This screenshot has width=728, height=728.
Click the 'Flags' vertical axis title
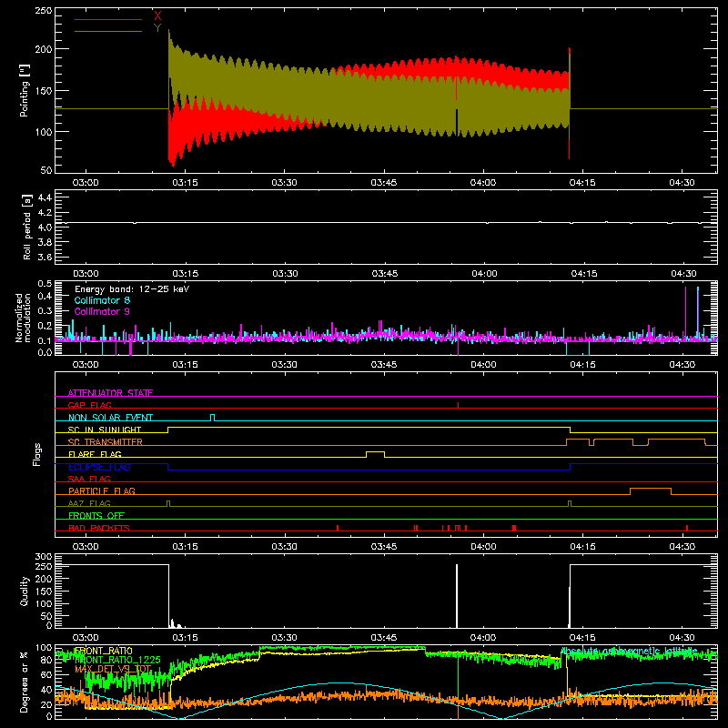[36, 454]
